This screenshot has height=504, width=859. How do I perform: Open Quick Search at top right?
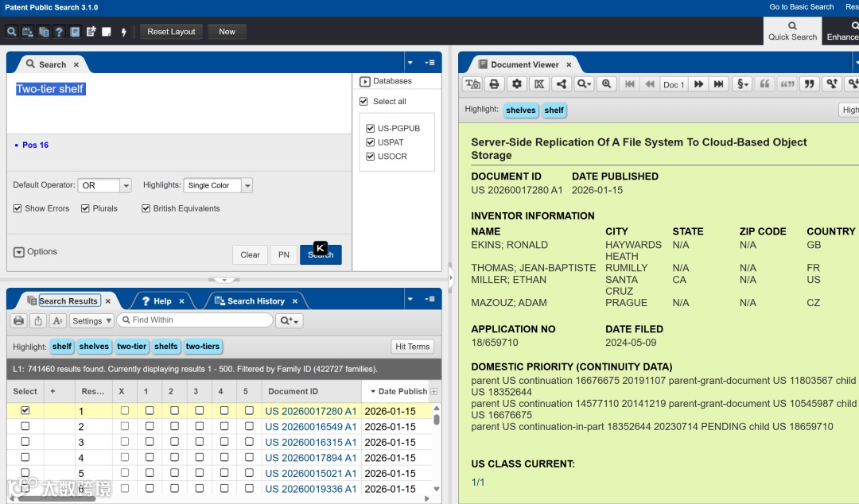(x=792, y=31)
